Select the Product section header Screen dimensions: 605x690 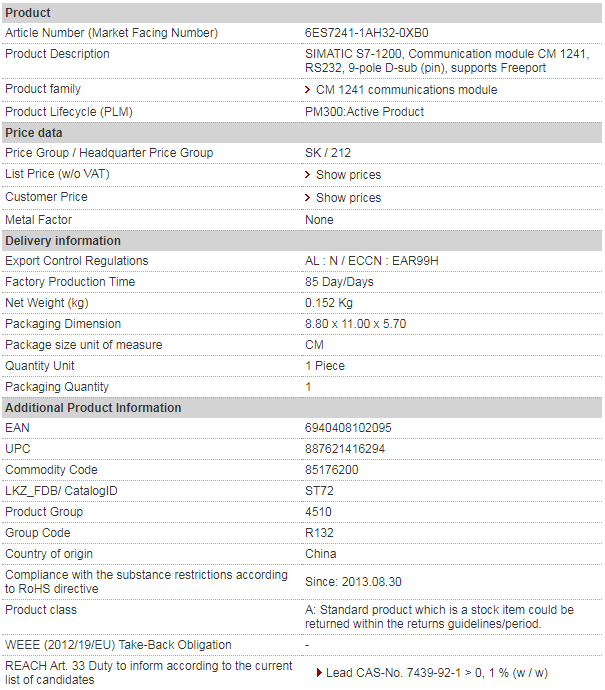point(302,13)
